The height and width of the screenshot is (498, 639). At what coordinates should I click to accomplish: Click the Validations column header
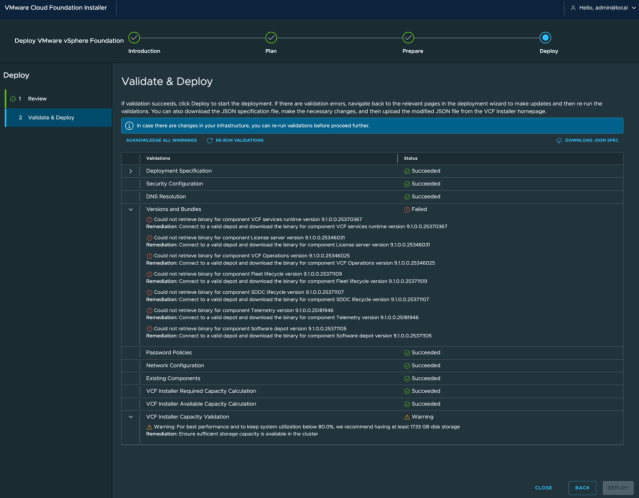(x=158, y=158)
